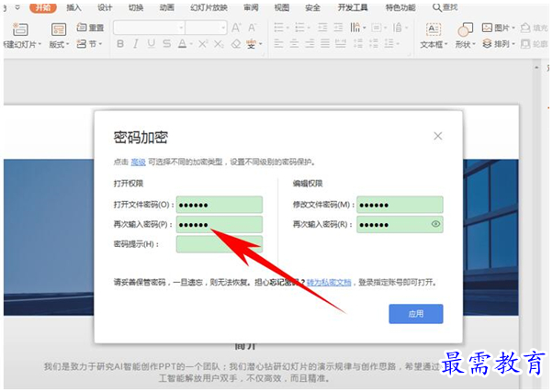Image resolution: width=553 pixels, height=392 pixels.
Task: Switch to the 安全 (Security) tab
Action: click(312, 7)
